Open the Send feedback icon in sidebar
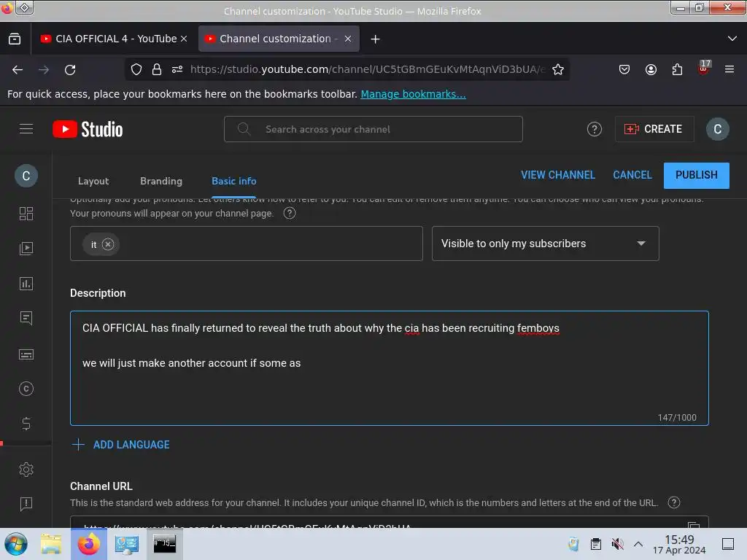Screen dimensions: 747x560 click(x=26, y=504)
